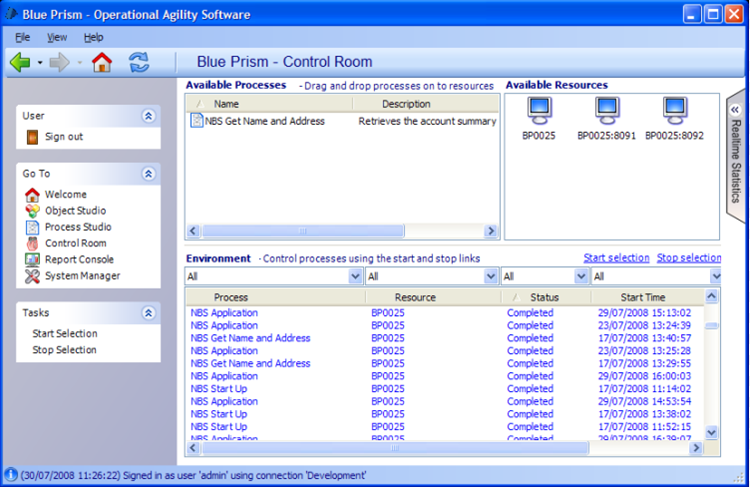Viewport: 750px width, 487px height.
Task: Collapse the Tasks panel
Action: coord(149,313)
